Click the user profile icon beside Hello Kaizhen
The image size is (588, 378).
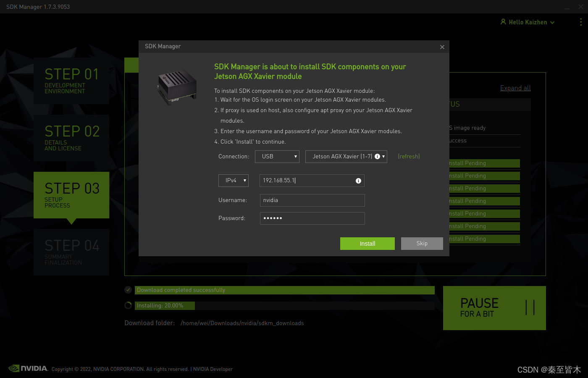coord(503,21)
